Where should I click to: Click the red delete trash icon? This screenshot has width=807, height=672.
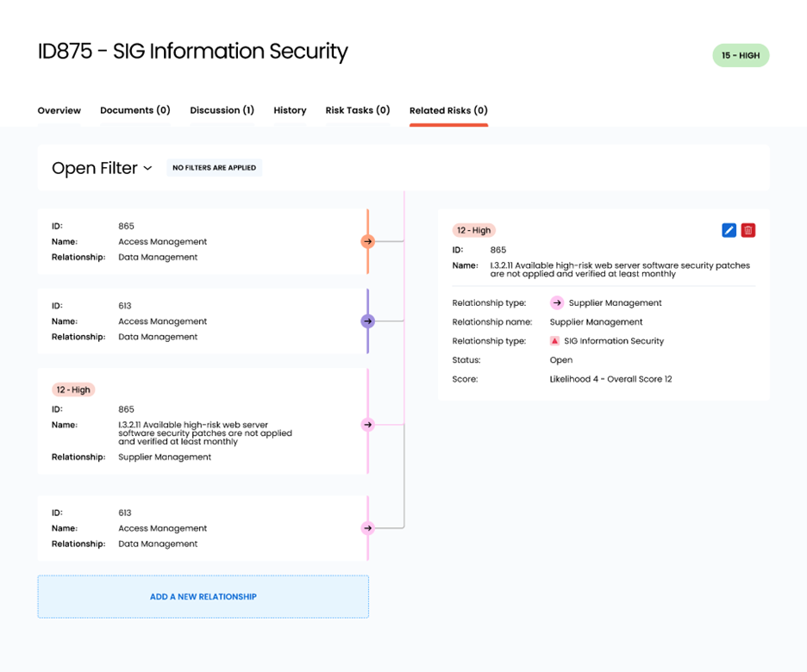pos(748,230)
